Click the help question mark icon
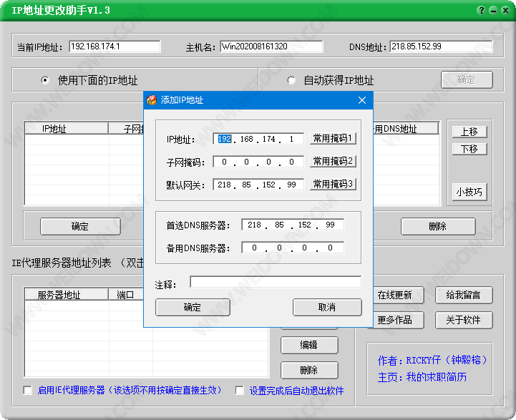The height and width of the screenshot is (420, 516). [481, 10]
